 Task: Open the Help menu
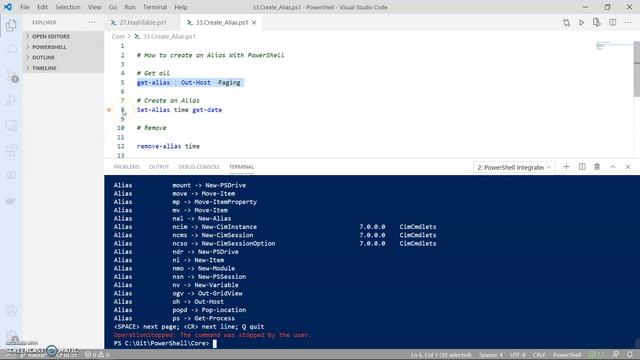(x=181, y=7)
